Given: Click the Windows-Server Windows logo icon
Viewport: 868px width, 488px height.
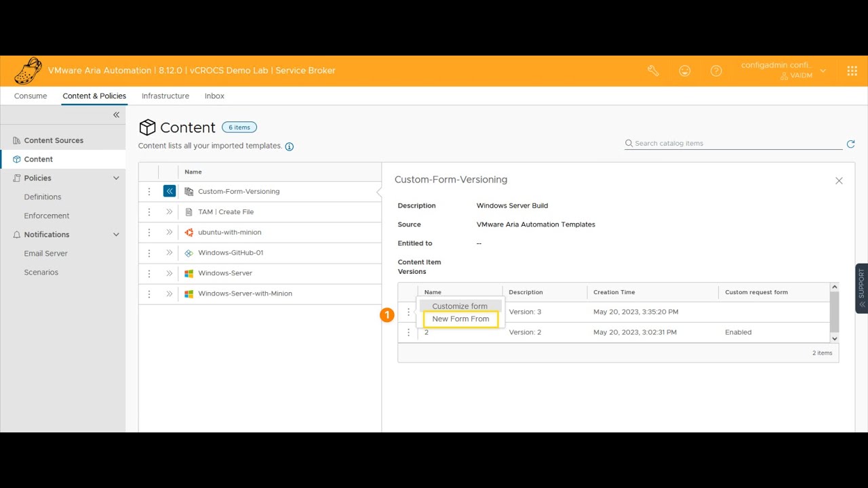Looking at the screenshot, I should [x=189, y=273].
